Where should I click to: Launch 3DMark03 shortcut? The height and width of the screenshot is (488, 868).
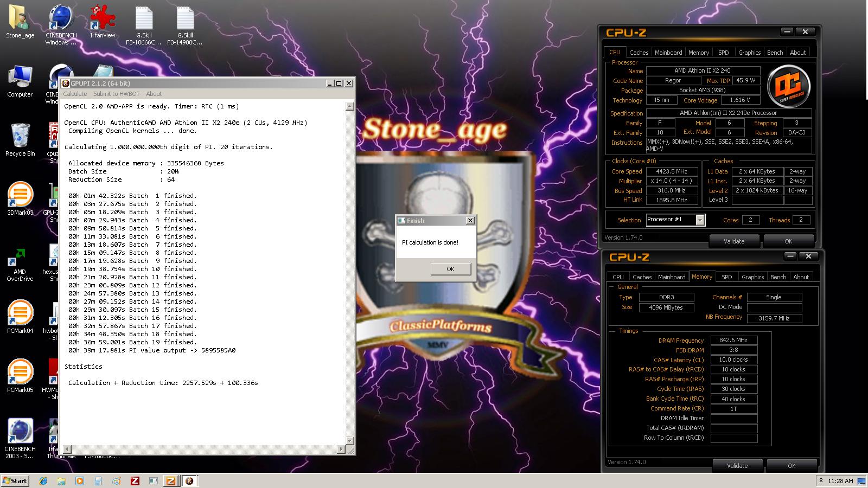(x=20, y=199)
